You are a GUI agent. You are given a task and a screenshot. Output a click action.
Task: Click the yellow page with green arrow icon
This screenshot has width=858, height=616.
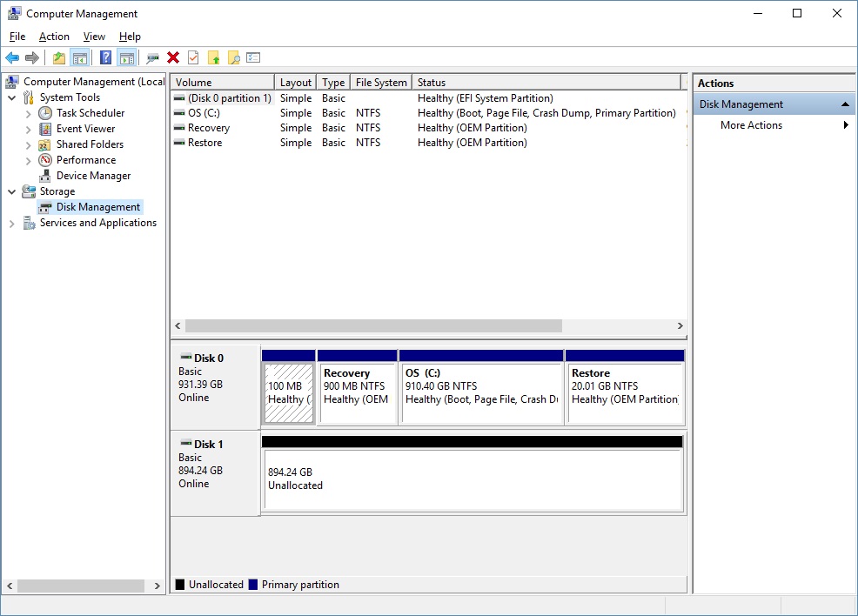point(213,57)
